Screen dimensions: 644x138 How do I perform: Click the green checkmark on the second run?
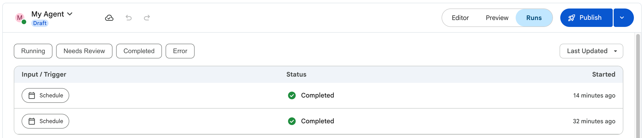(292, 121)
